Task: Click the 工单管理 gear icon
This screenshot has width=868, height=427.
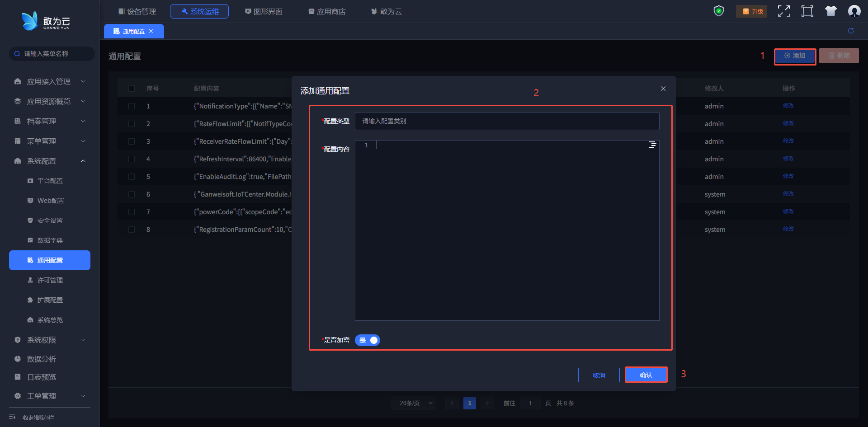Action: click(x=18, y=396)
